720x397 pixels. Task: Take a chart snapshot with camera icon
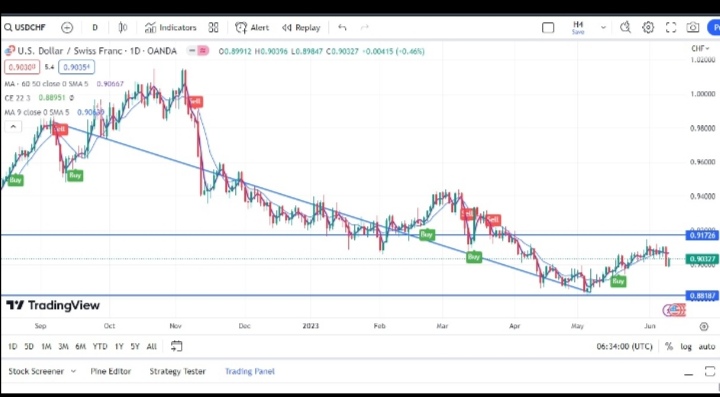(x=693, y=28)
